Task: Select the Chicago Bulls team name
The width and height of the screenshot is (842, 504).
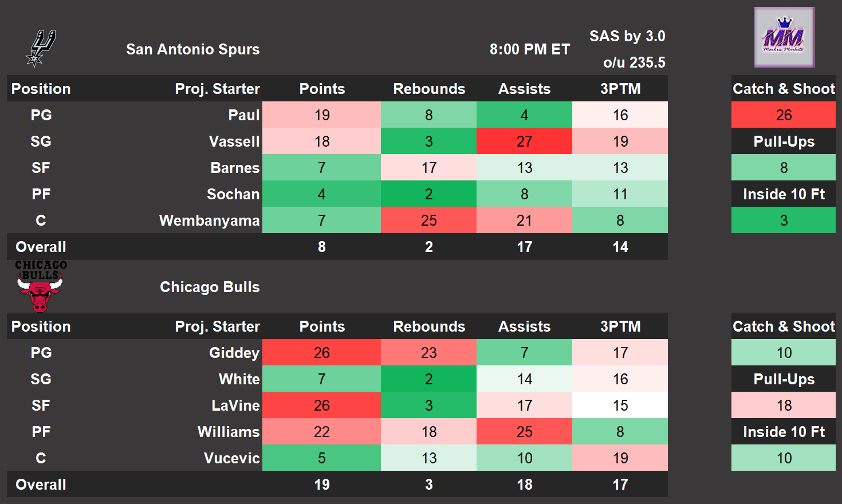Action: click(210, 287)
